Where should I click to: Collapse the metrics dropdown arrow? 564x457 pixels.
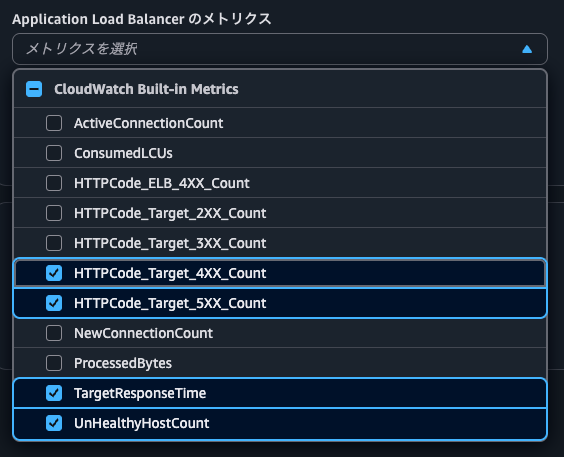pos(527,49)
